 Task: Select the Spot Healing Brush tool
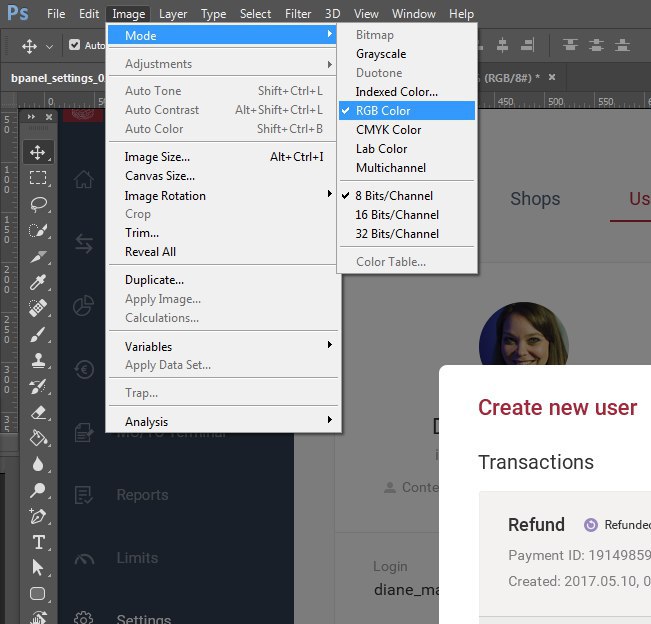click(x=38, y=308)
